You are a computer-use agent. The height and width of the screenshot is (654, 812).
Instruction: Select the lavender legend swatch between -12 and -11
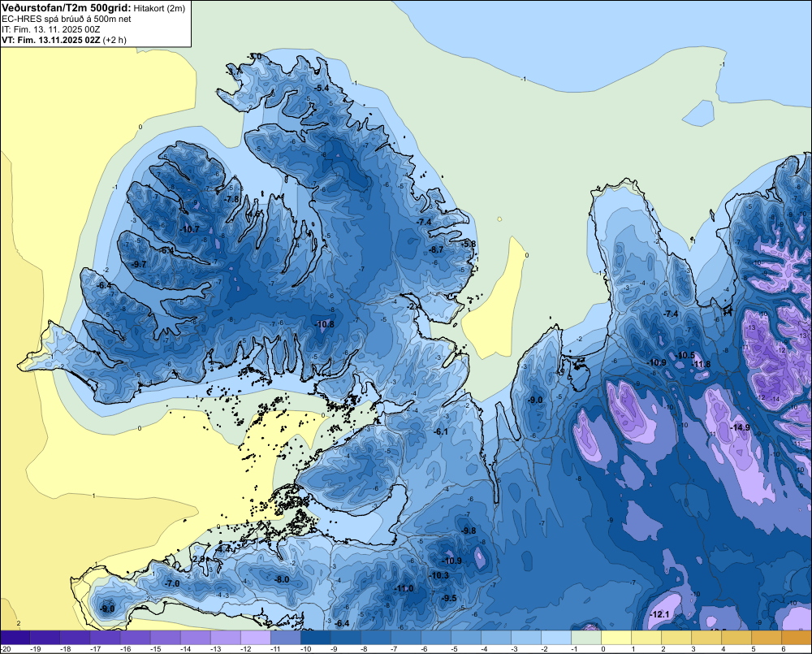click(255, 638)
